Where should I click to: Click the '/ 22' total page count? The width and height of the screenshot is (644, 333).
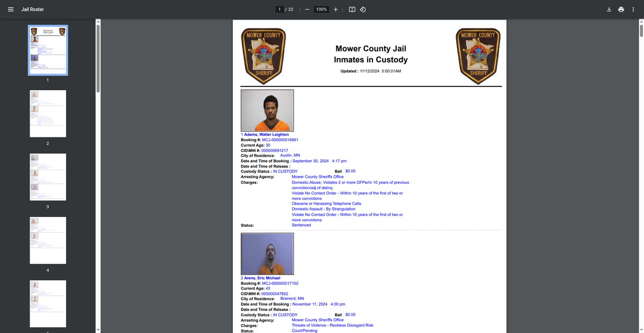289,10
